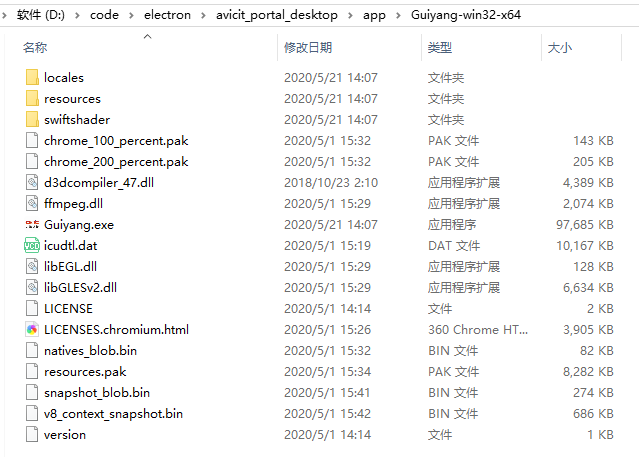This screenshot has height=457, width=639.
Task: Expand the chevron after avicit_portal_desktop breadcrumb
Action: [350, 15]
